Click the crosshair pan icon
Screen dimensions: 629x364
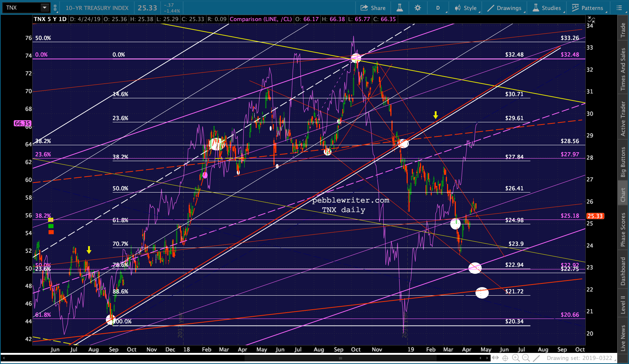(505, 358)
